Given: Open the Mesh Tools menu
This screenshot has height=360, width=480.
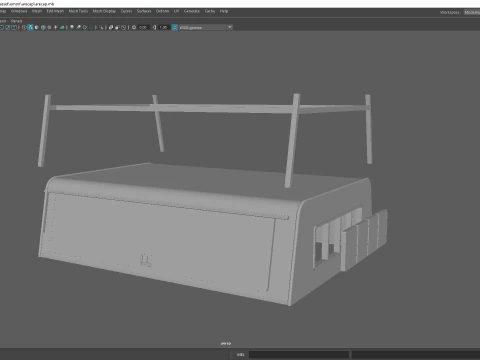Looking at the screenshot, I should pos(78,11).
